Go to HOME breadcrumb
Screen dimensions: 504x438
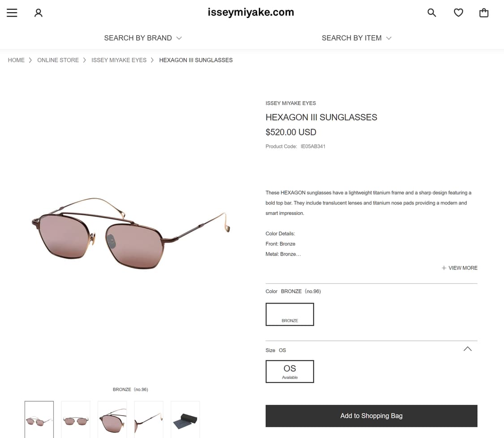[x=16, y=60]
